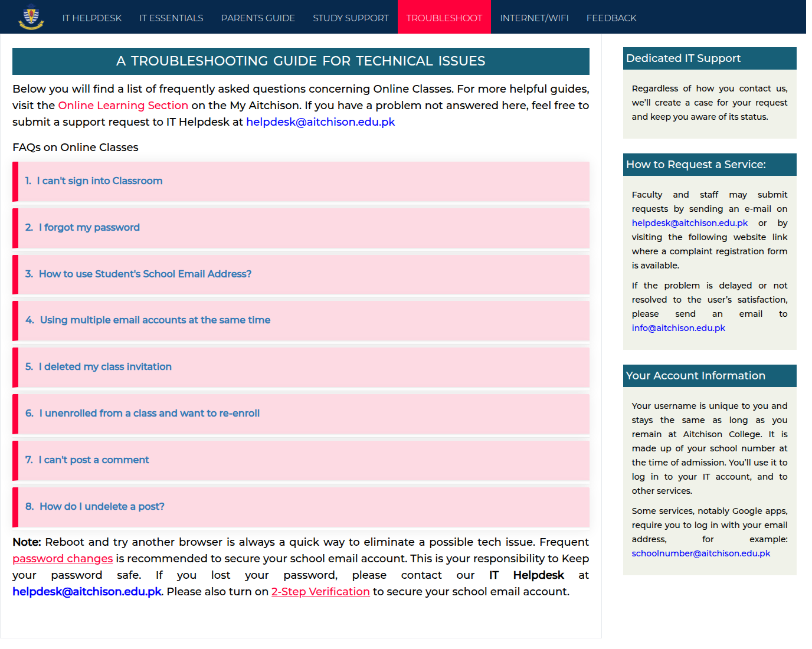Open the IT Helpdesk menu item
This screenshot has height=649, width=812.
coord(92,18)
